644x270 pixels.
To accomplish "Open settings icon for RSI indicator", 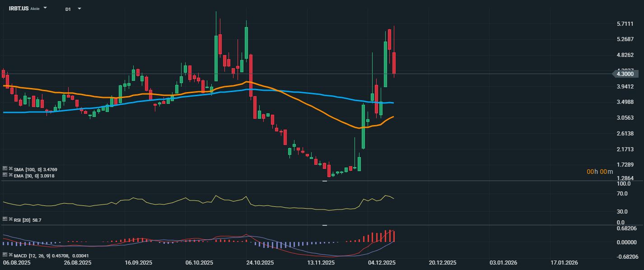I will (5, 219).
